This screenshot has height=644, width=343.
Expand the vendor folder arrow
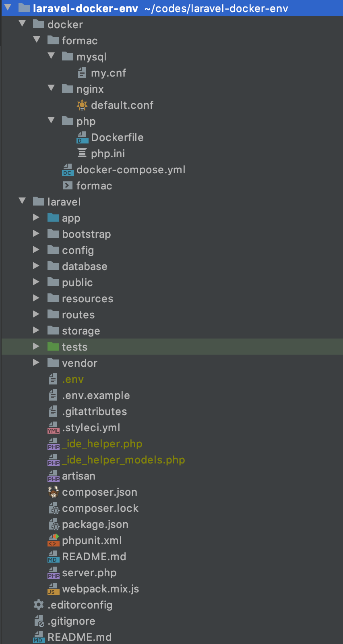[36, 363]
